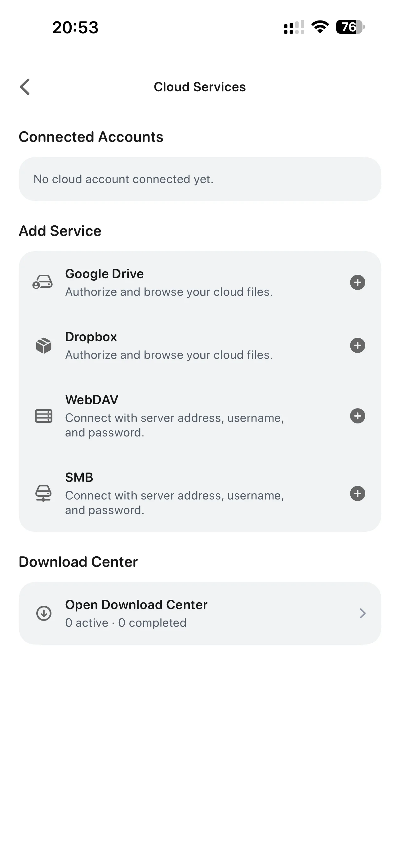Image resolution: width=400 pixels, height=868 pixels.
Task: Tap the Dropbox authorize description
Action: point(169,355)
